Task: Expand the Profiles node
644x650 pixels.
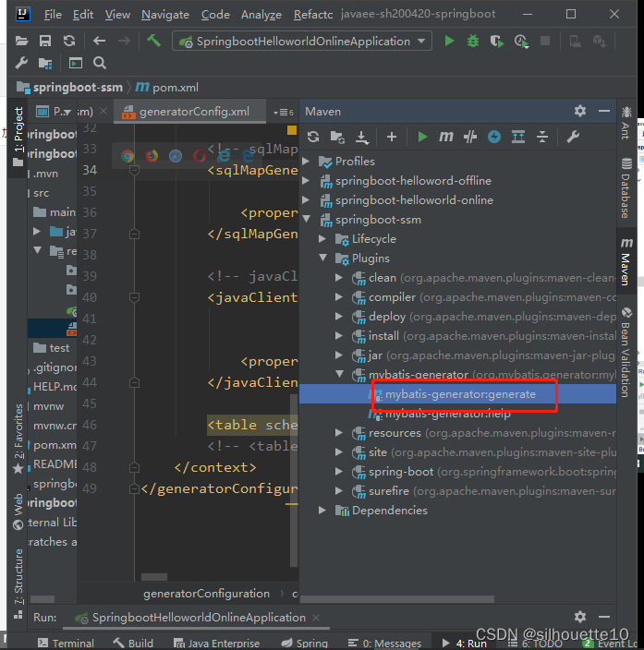Action: 306,162
